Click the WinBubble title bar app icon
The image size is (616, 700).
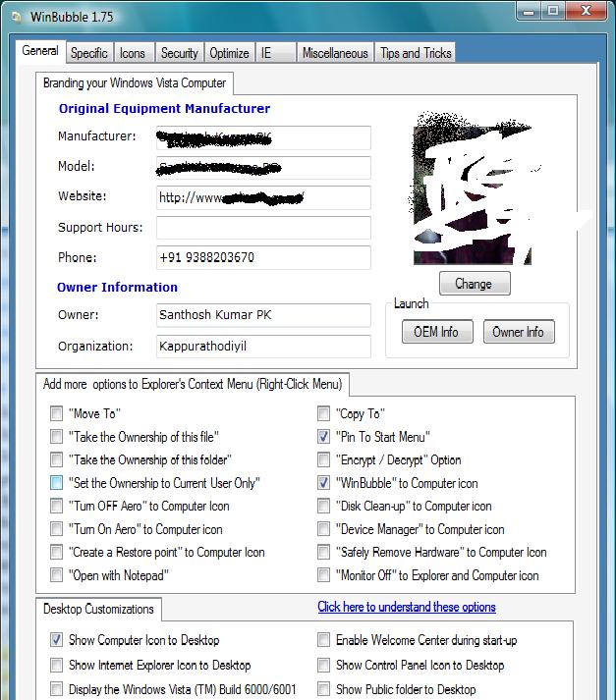[16, 17]
